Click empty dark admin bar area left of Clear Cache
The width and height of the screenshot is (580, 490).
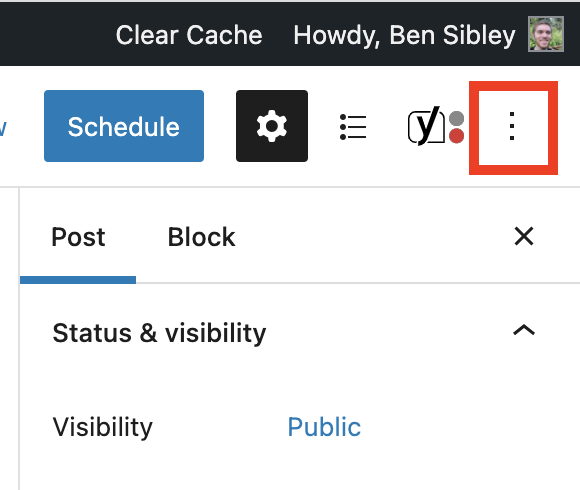coord(55,34)
